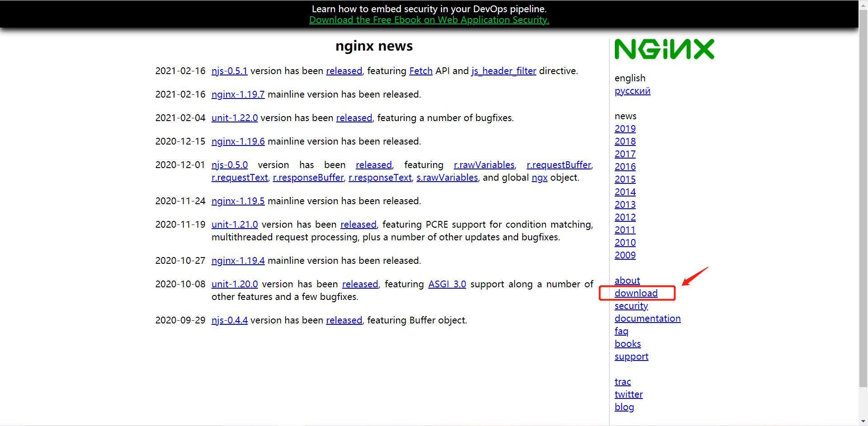
Task: Open the trac link
Action: click(623, 382)
